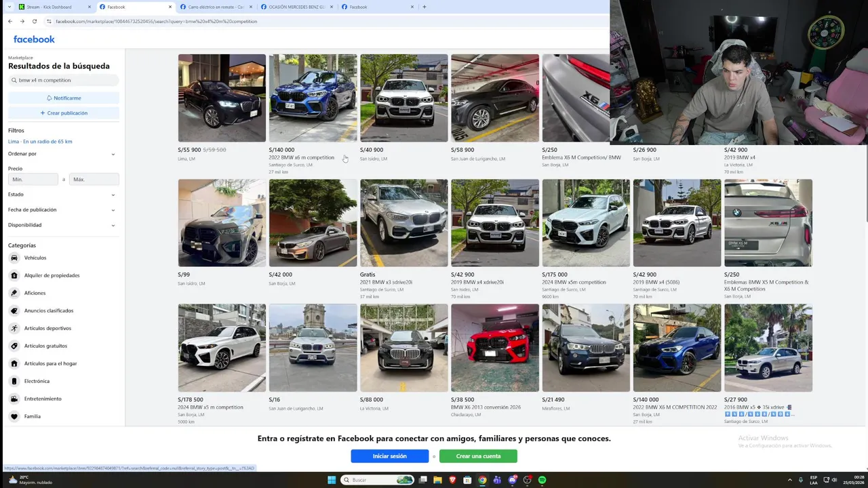The height and width of the screenshot is (488, 868).
Task: Open Discord from the taskbar
Action: coord(512,480)
